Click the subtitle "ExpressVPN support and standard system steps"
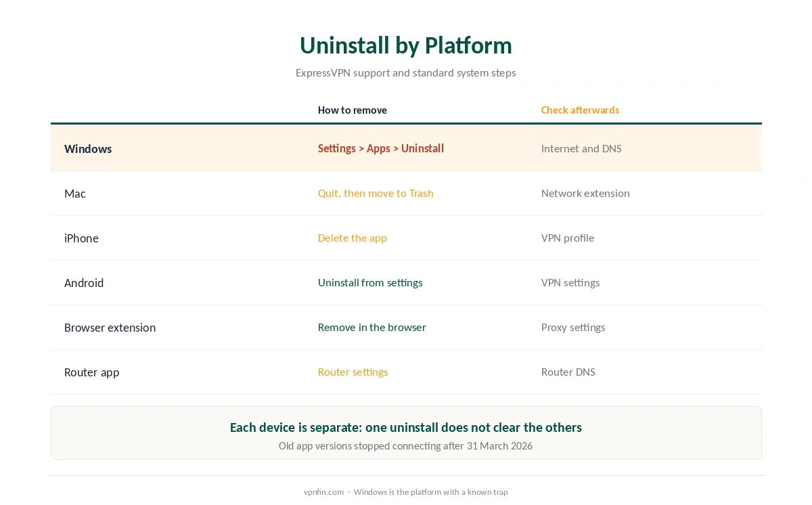Screen dimensions: 812x505 [x=406, y=73]
